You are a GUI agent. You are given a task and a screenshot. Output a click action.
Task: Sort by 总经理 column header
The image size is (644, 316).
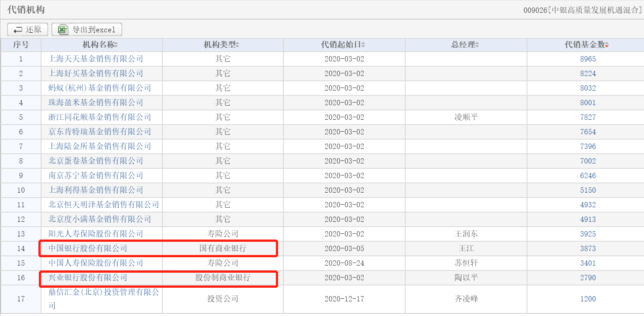point(466,45)
